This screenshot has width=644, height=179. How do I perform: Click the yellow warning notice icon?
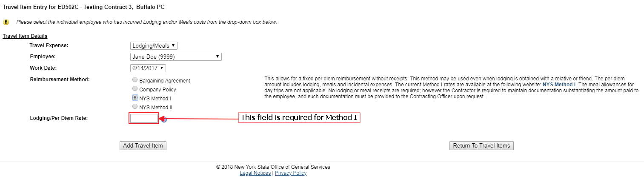[x=6, y=22]
